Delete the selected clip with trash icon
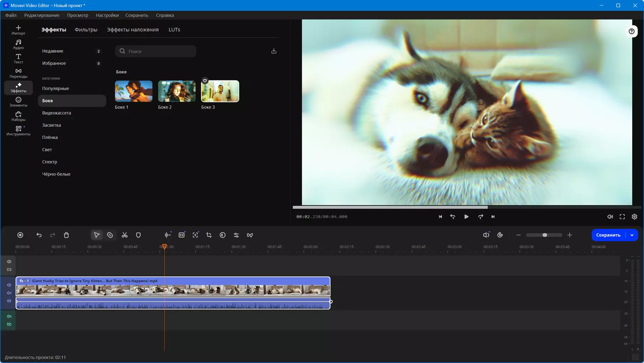The width and height of the screenshot is (644, 363). click(66, 235)
